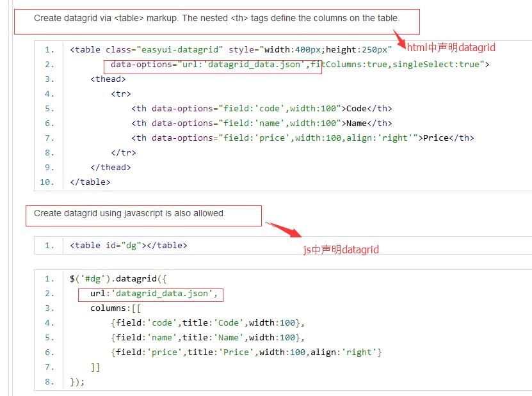Click the "$('#dg').datagrid({" code line
Screen dimensions: 532x396
118,279
